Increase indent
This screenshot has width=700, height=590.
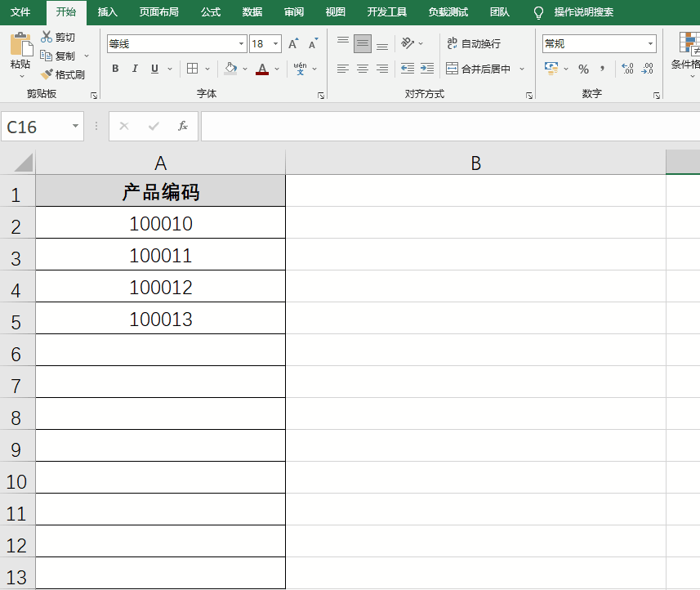click(x=427, y=68)
